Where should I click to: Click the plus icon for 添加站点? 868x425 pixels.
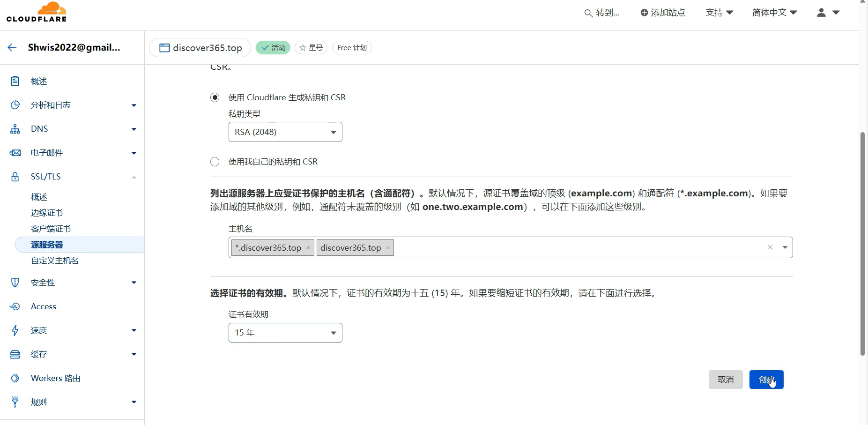coord(644,13)
